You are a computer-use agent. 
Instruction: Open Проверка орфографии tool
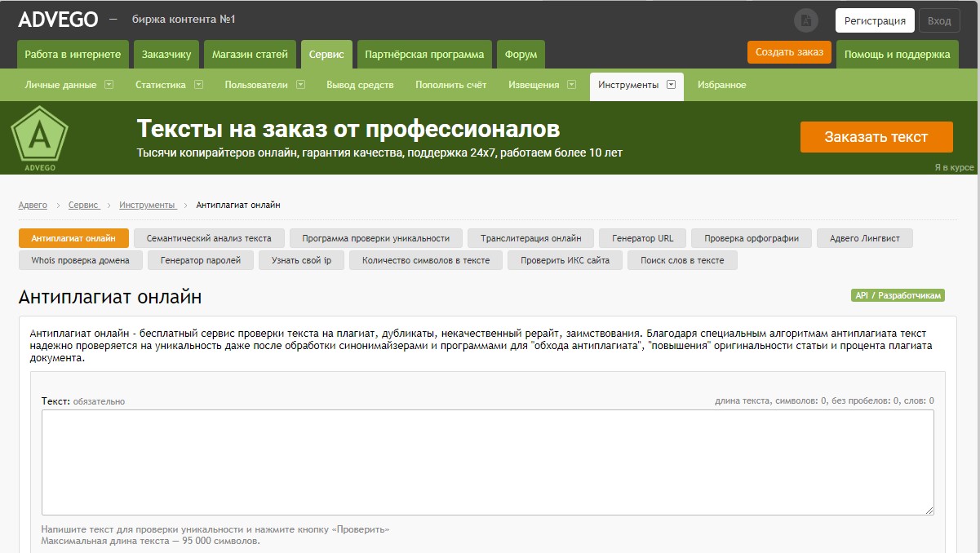(x=752, y=238)
